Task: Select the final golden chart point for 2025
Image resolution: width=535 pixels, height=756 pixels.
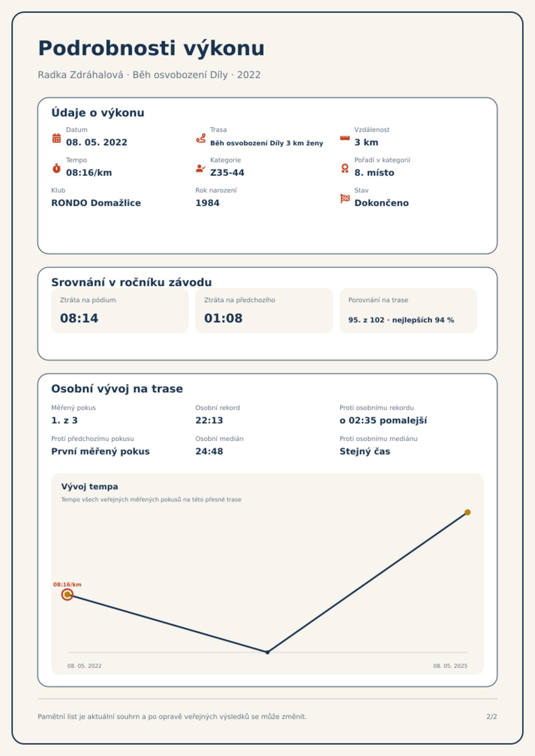Action: [x=467, y=512]
